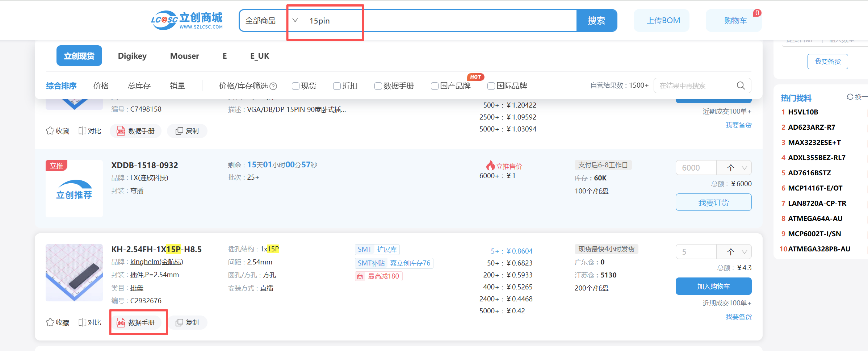Open hot part ATMEGA328PB-AU
868x351 pixels.
[819, 249]
